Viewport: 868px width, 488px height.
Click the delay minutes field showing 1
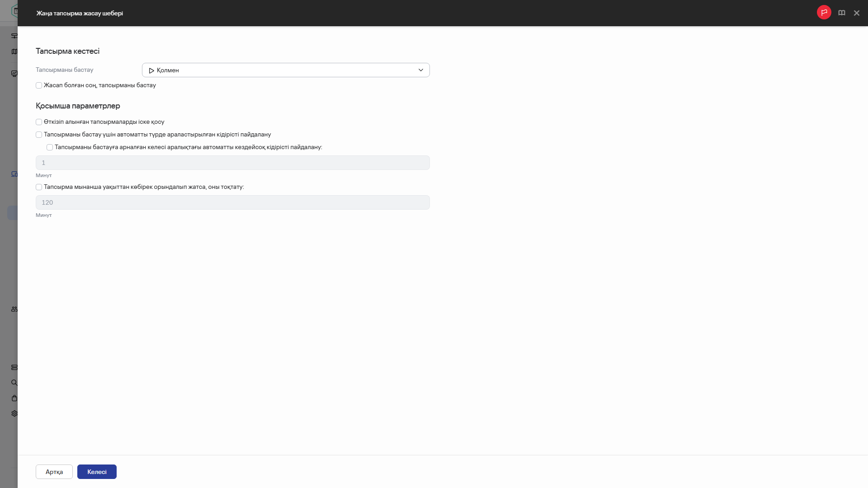click(232, 163)
